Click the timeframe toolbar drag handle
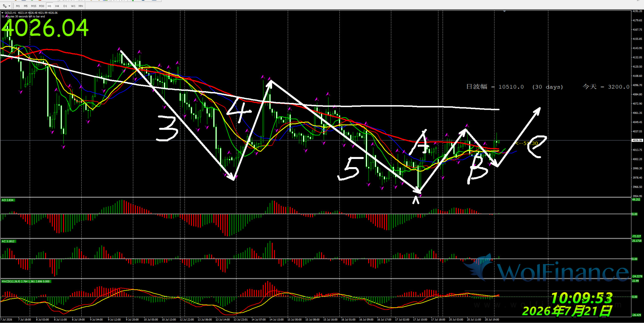 pyautogui.click(x=13, y=6)
